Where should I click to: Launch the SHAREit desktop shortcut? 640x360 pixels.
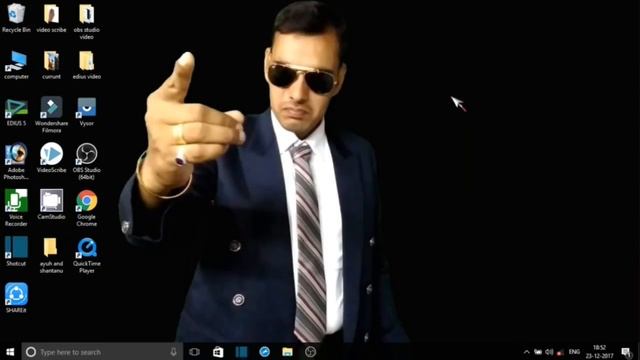pyautogui.click(x=16, y=298)
